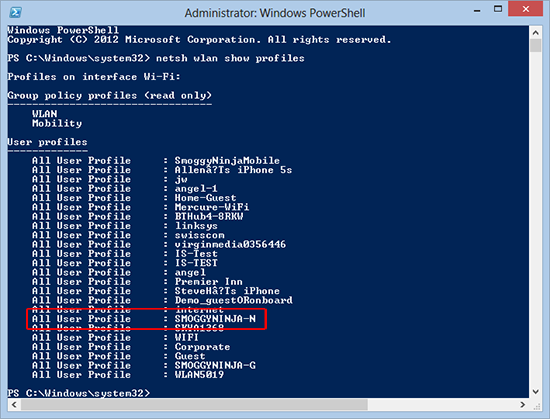Viewport: 550px width, 419px height.
Task: Maximize the Windows PowerShell window
Action: point(498,9)
